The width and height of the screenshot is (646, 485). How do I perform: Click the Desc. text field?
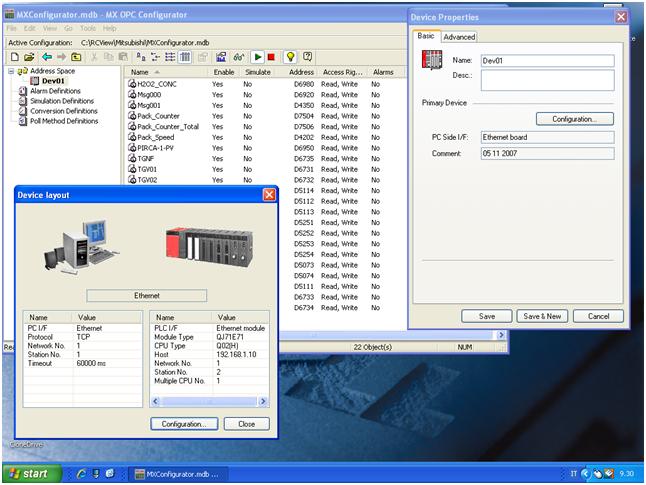tap(548, 80)
